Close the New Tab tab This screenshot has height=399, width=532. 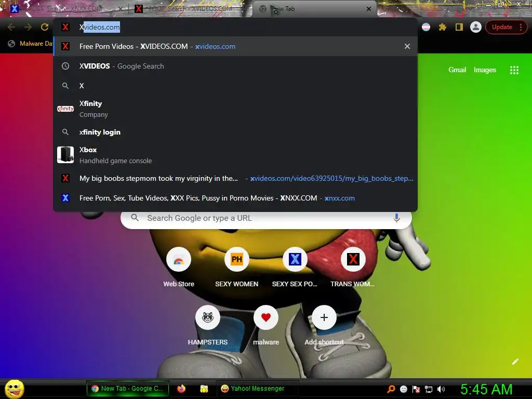[369, 9]
